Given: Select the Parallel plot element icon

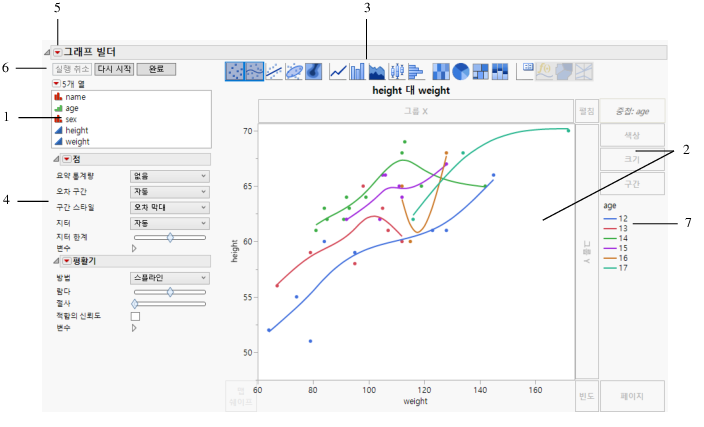Looking at the screenshot, I should click(584, 71).
